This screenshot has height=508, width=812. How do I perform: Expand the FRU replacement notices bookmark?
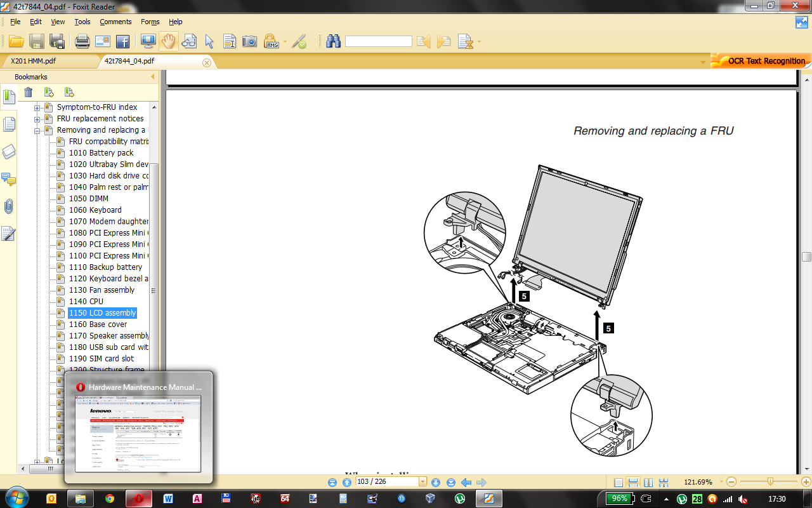click(x=37, y=119)
